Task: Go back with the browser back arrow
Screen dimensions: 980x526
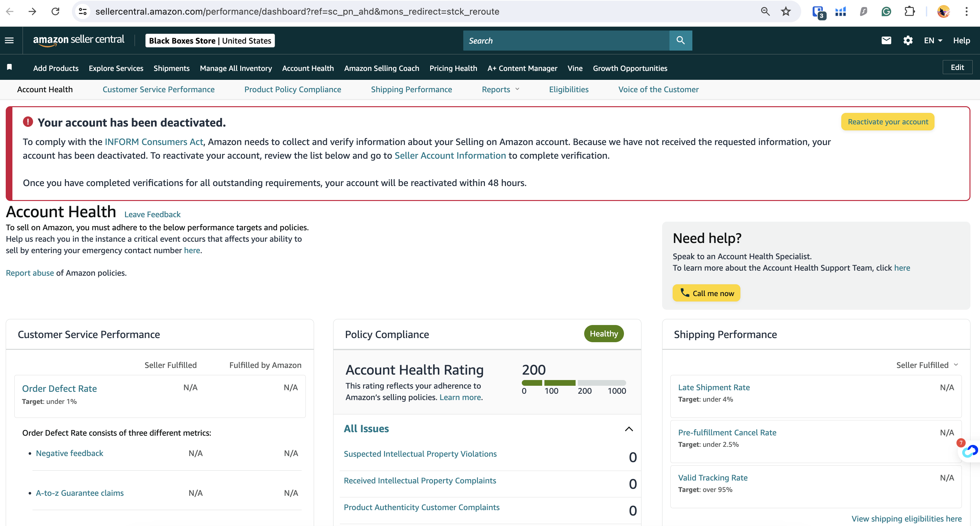Action: (x=10, y=11)
